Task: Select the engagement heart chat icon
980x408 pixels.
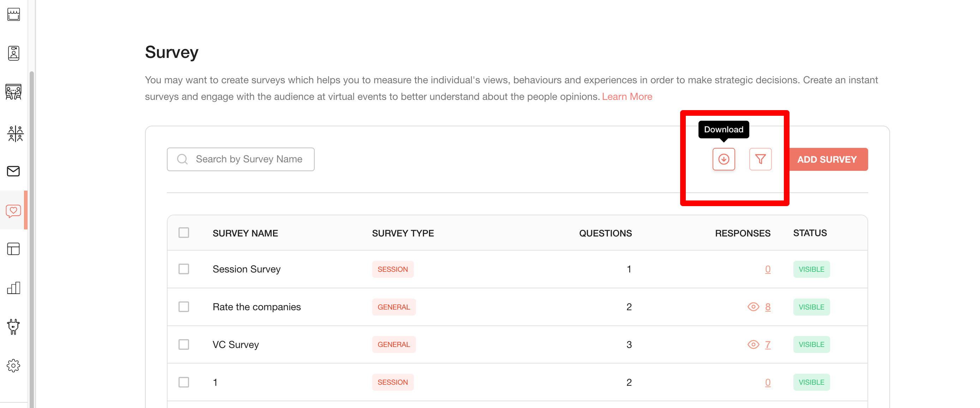Action: pyautogui.click(x=14, y=210)
